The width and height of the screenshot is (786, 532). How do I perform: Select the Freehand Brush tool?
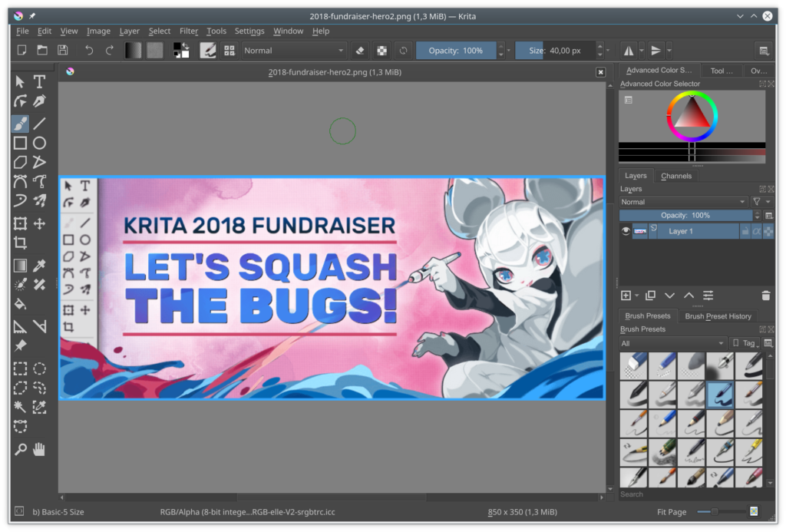click(x=20, y=124)
